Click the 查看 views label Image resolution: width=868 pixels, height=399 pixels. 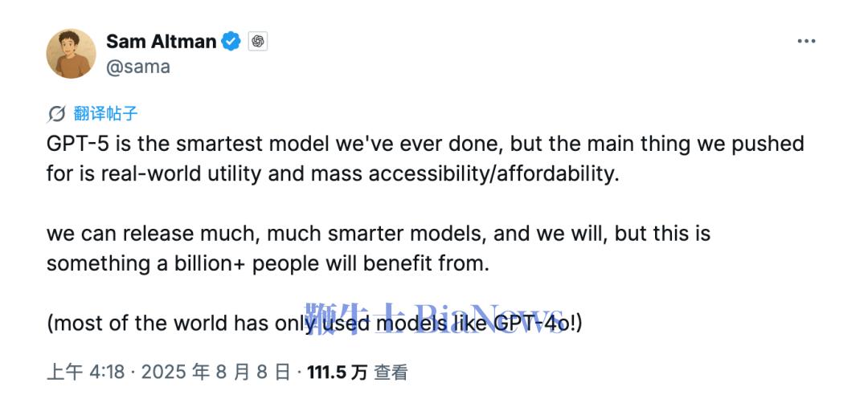pos(391,373)
